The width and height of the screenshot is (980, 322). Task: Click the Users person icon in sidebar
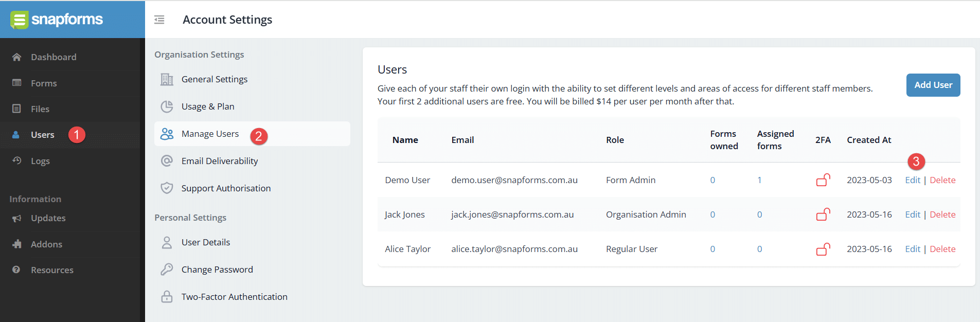16,135
